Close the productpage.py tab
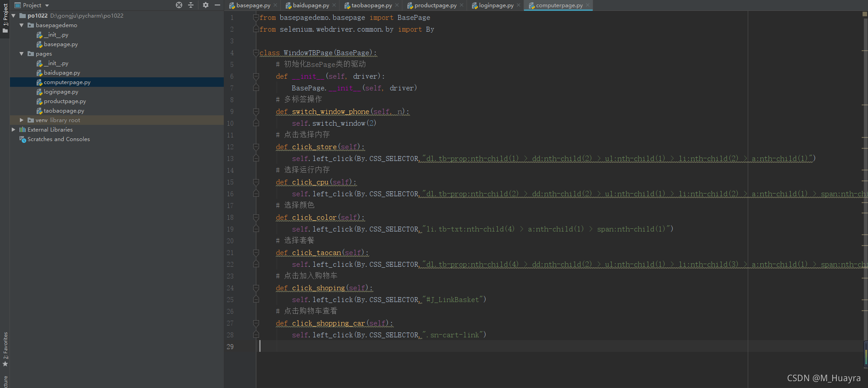The width and height of the screenshot is (868, 388). pyautogui.click(x=462, y=5)
